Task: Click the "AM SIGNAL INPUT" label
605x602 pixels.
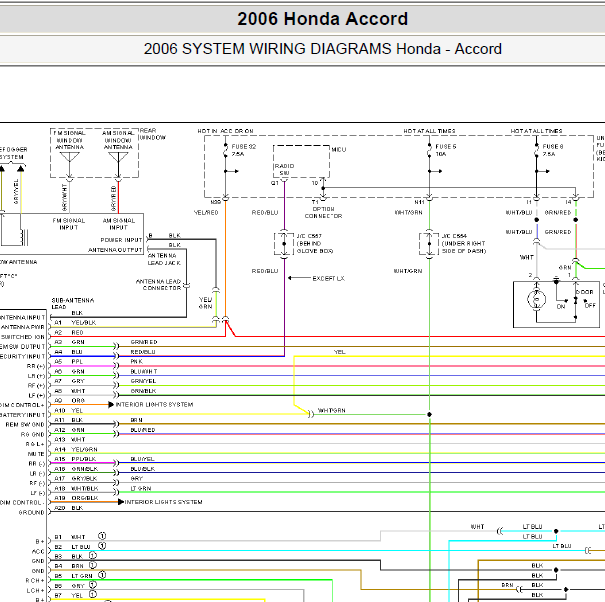Action: tap(118, 224)
